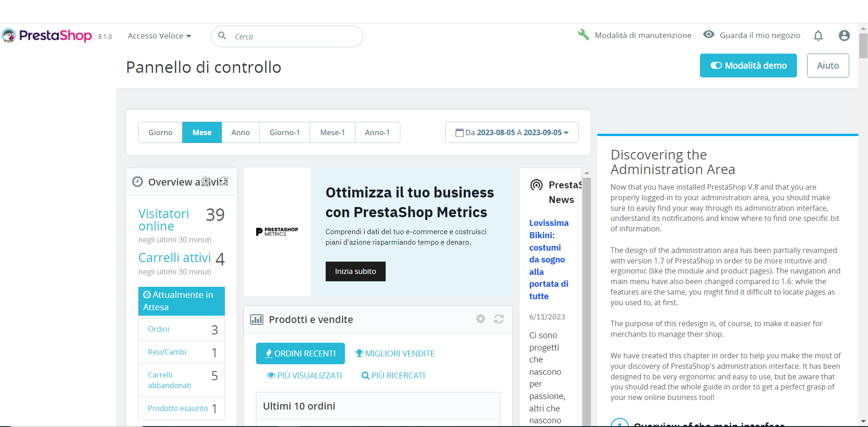Click the Pannello di controllo page title
The height and width of the screenshot is (427, 868).
coord(204,67)
